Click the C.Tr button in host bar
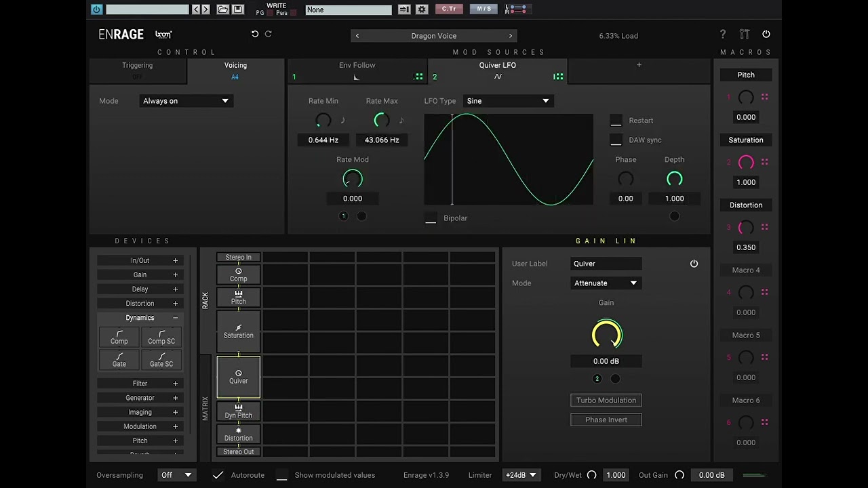Screen dimensions: 868x488 (x=449, y=9)
